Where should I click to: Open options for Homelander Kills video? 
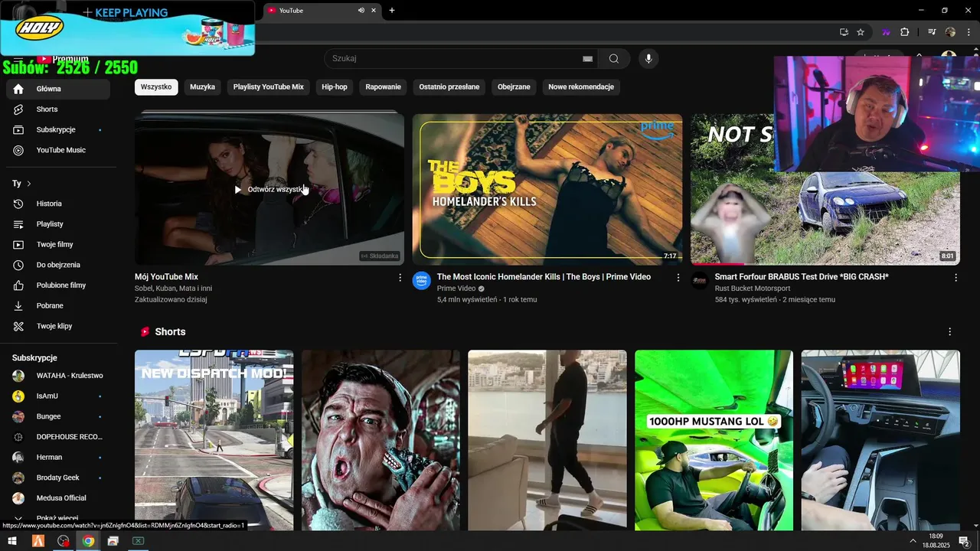678,278
